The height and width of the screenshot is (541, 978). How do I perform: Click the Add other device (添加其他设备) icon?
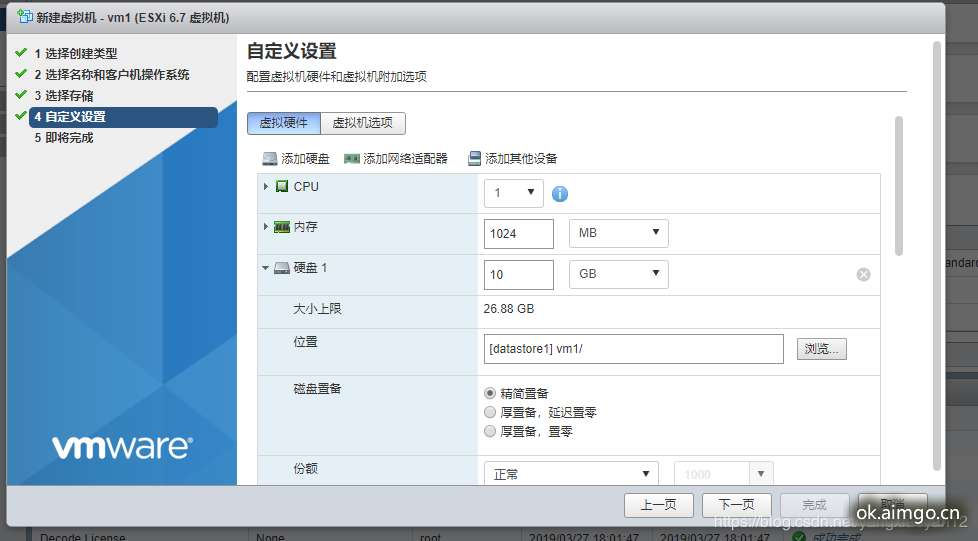click(x=474, y=159)
